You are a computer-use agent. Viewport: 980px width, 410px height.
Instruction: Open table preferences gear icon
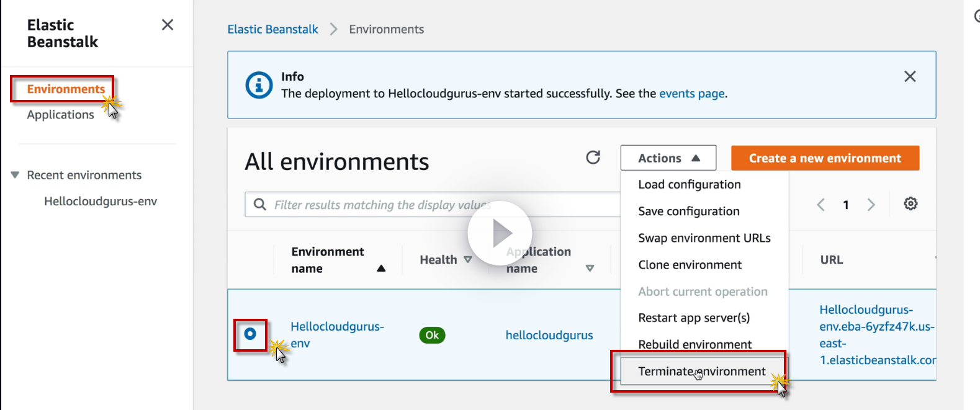910,204
